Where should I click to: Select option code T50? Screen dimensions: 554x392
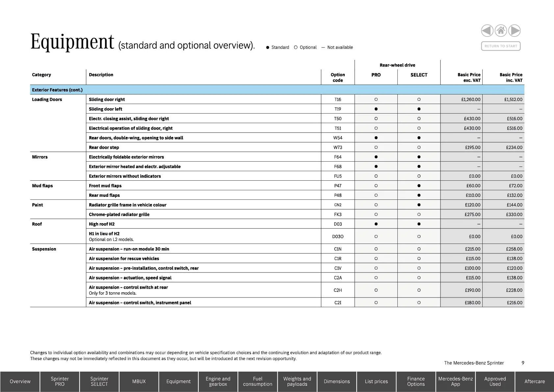coord(338,118)
